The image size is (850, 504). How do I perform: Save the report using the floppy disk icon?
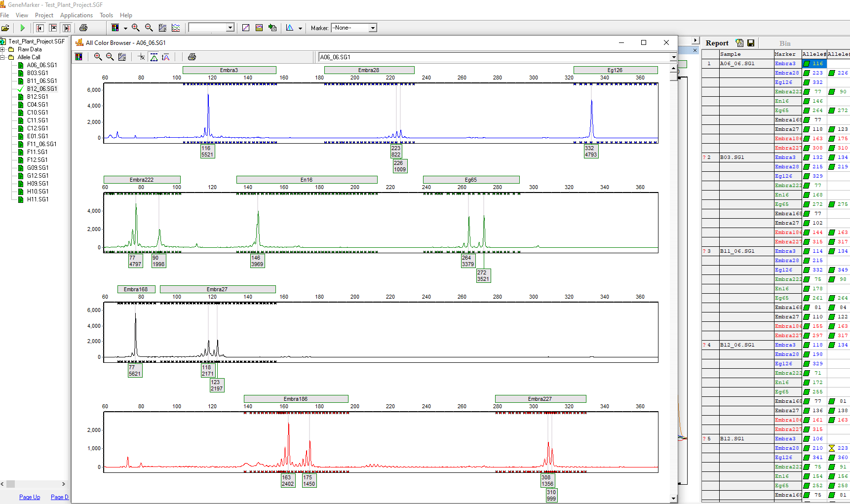(x=751, y=43)
